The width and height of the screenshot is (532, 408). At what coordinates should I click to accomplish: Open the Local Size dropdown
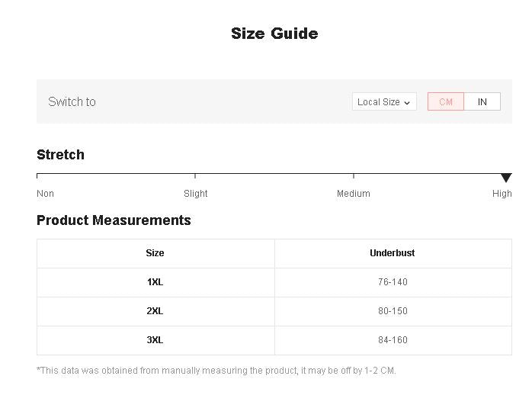[x=384, y=102]
